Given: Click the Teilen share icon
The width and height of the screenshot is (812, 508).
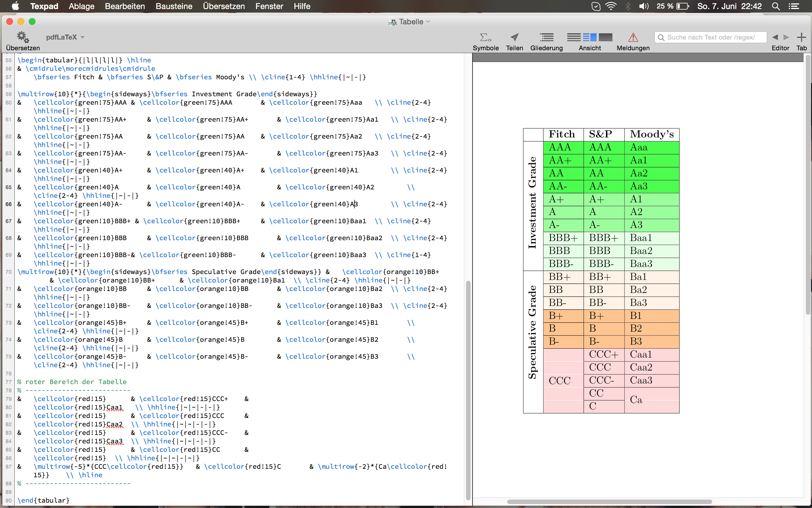Looking at the screenshot, I should pos(514,37).
